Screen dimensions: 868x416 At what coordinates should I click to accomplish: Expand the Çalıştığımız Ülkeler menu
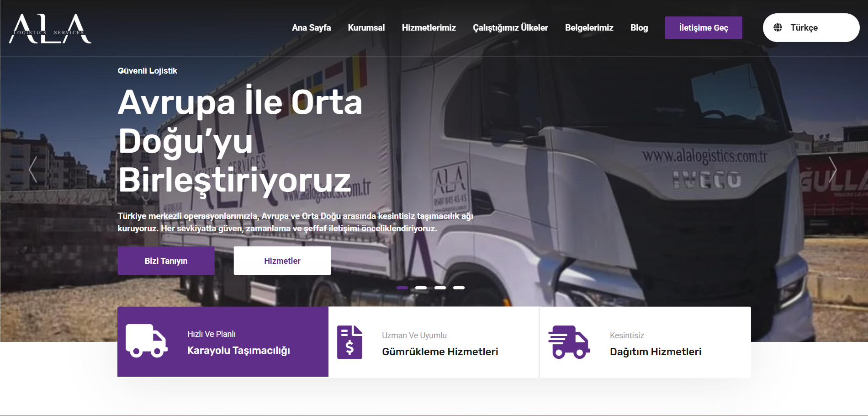(510, 27)
